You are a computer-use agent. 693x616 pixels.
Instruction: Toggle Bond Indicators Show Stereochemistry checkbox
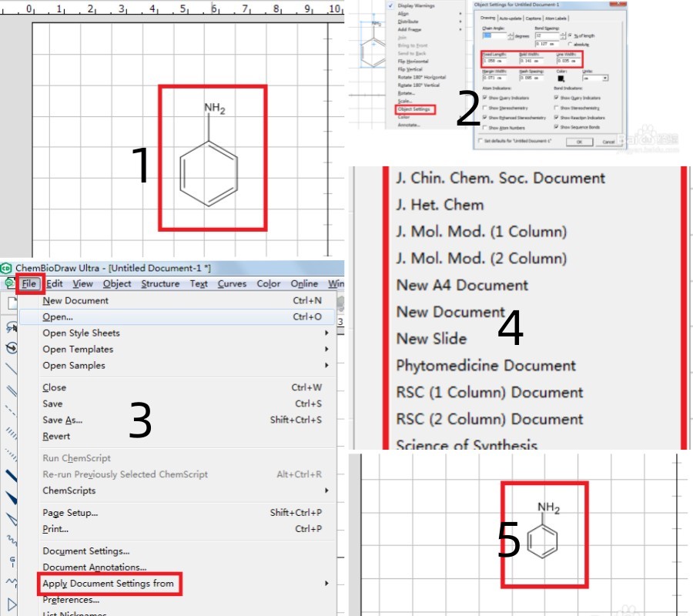pyautogui.click(x=557, y=108)
